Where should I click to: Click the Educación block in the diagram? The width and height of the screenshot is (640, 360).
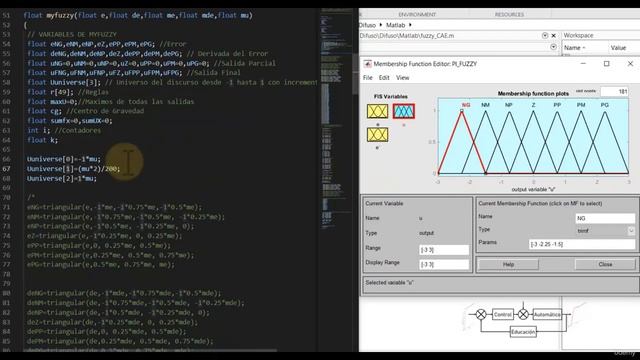[x=523, y=332]
